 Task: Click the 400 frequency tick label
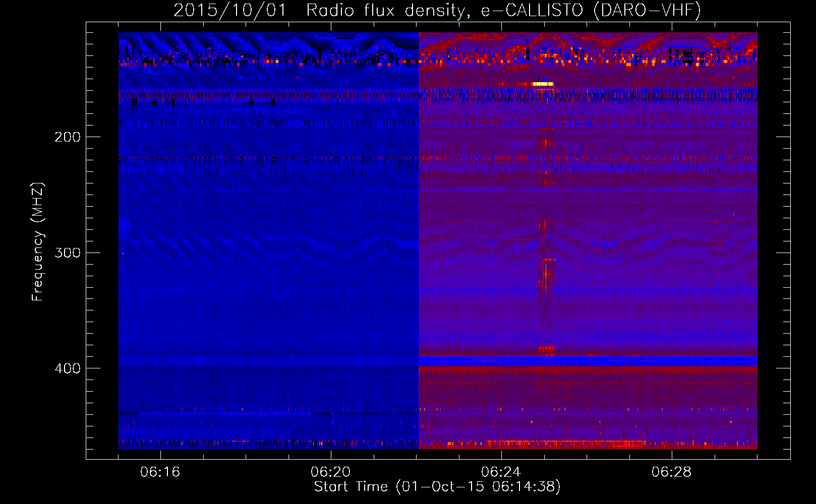click(x=68, y=368)
